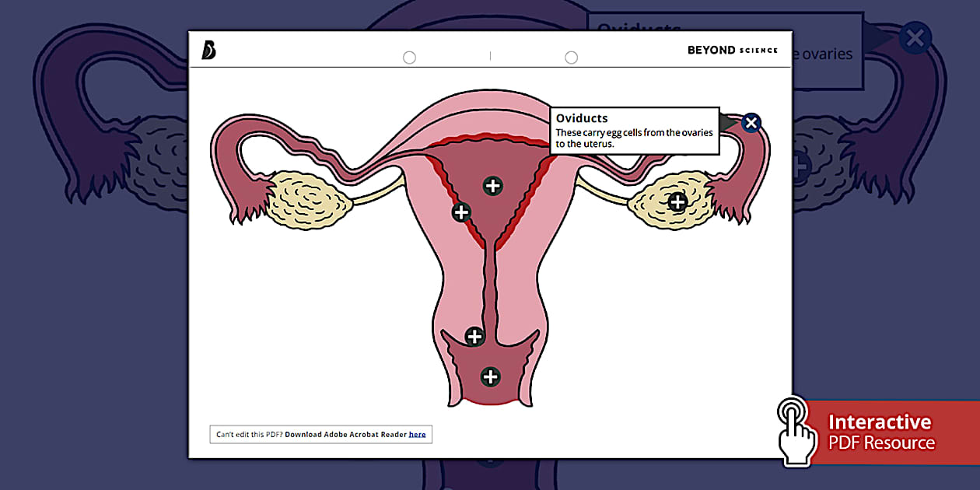The width and height of the screenshot is (980, 490).
Task: Click the Beyond 'B' logo icon
Action: 208,50
